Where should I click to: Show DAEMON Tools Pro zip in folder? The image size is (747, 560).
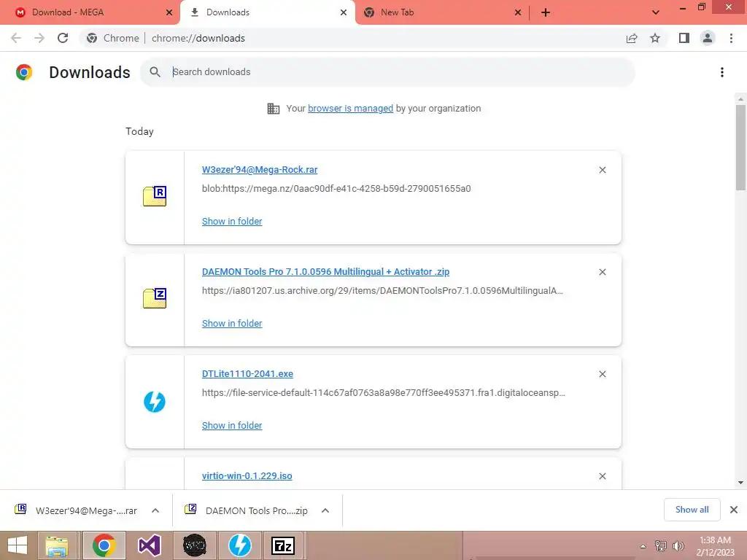232,323
